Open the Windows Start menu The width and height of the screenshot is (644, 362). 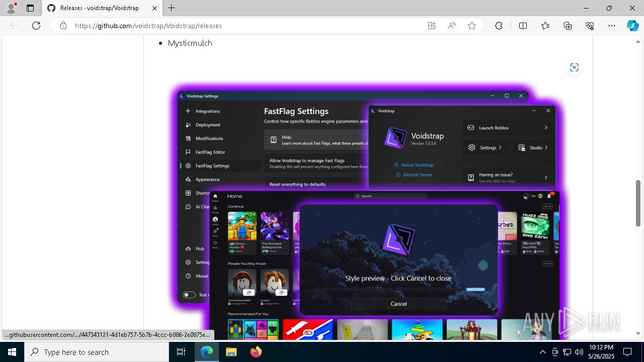point(12,352)
